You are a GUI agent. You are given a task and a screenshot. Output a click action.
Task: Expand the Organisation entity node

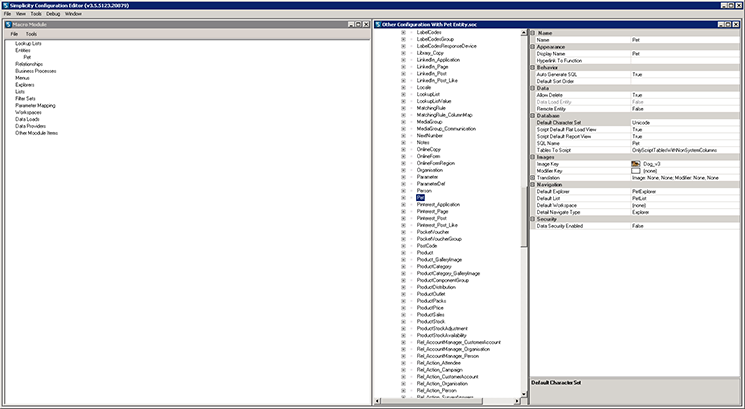(x=403, y=170)
